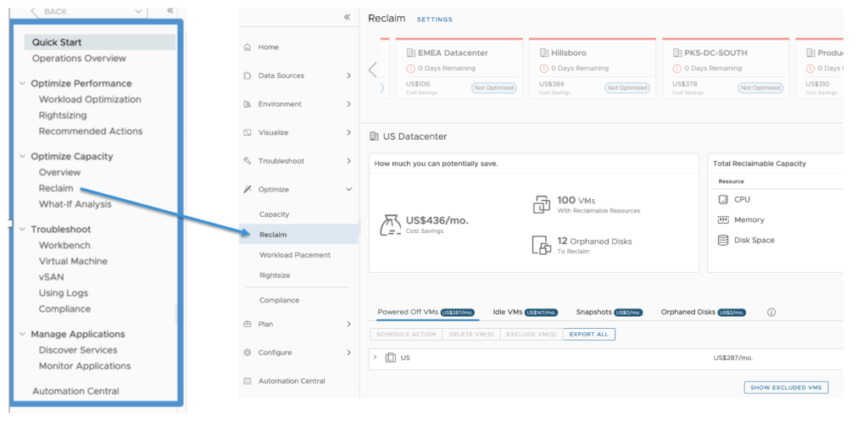Click the Data Sources icon
This screenshot has width=868, height=422.
point(247,76)
